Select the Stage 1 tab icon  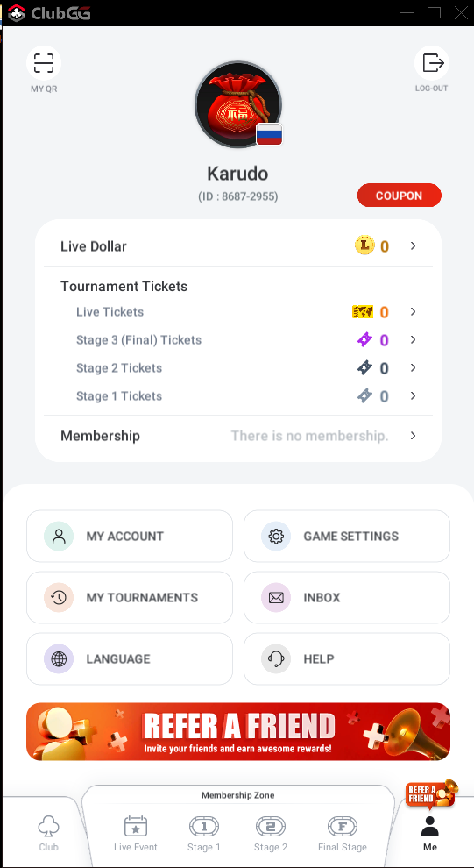tap(204, 827)
